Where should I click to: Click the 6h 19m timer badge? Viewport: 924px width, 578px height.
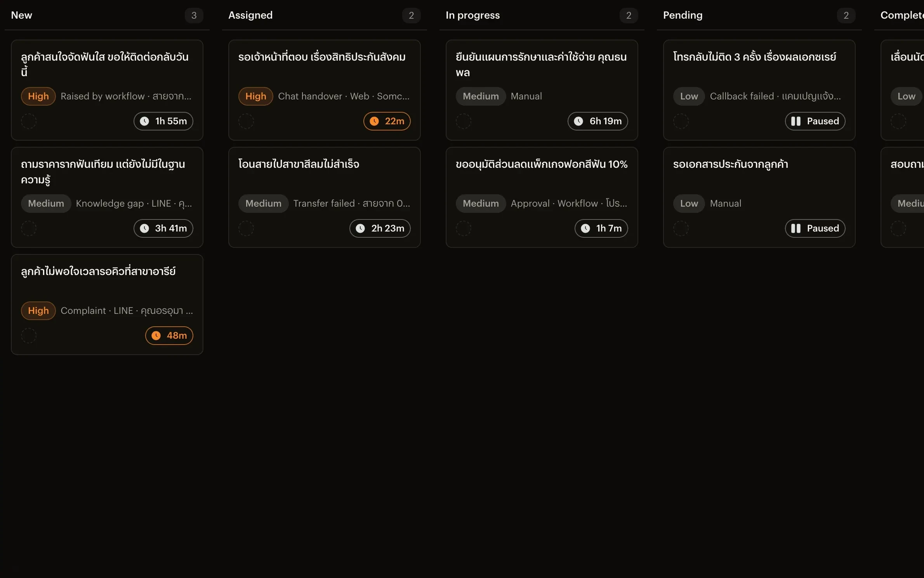click(598, 121)
